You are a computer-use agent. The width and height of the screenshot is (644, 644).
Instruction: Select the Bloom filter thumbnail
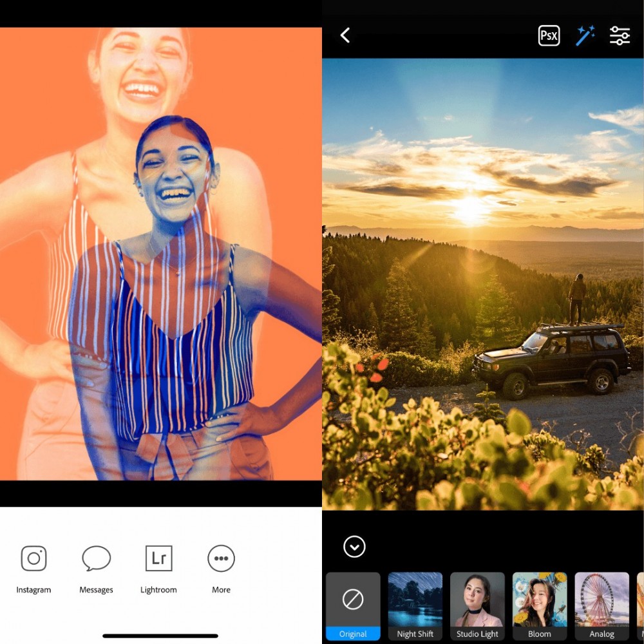540,605
